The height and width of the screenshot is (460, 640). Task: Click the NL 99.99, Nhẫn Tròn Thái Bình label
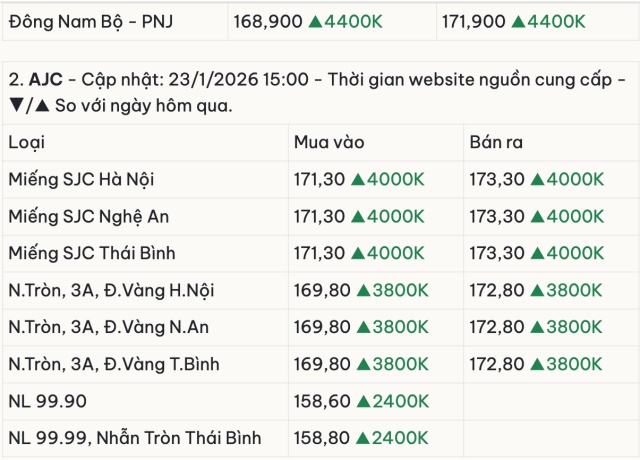[x=134, y=438]
